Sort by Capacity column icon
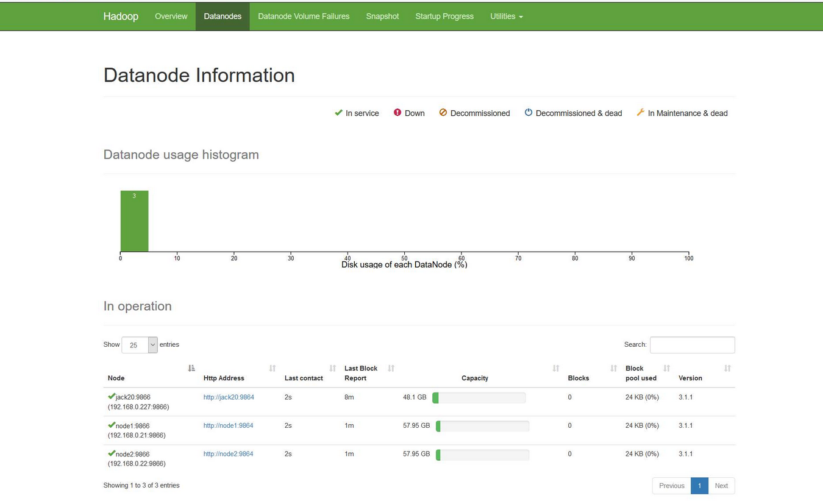Viewport: 823px width, 504px height. tap(556, 368)
